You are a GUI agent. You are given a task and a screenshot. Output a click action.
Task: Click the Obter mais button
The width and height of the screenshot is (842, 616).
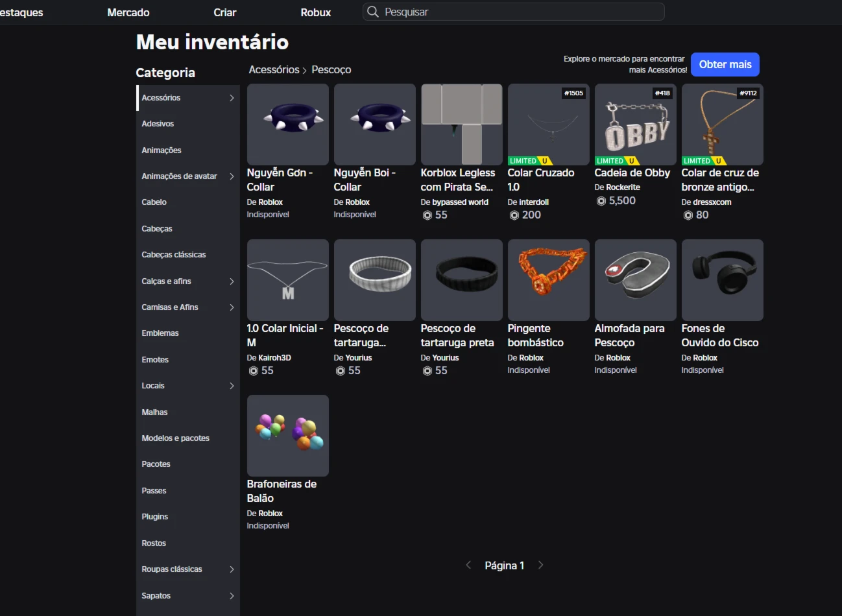coord(725,65)
